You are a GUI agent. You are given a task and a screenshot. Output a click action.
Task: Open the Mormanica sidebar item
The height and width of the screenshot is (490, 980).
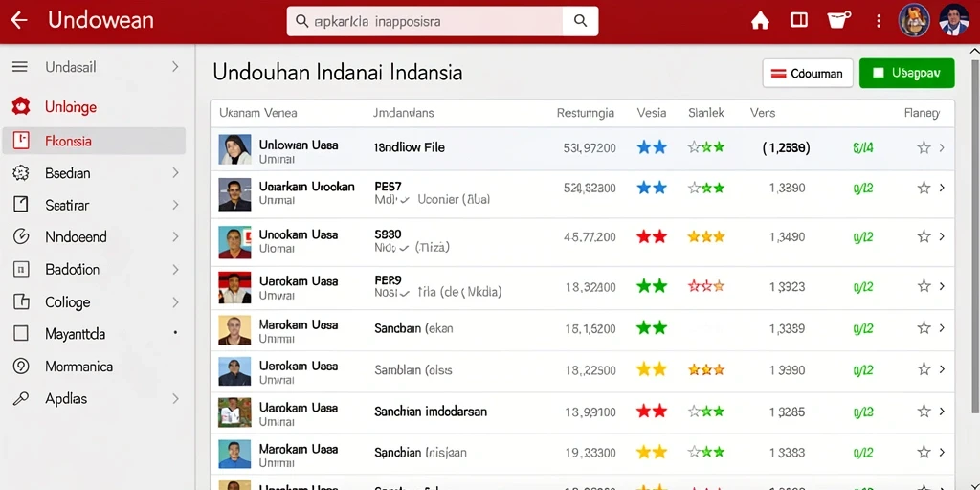pyautogui.click(x=78, y=367)
